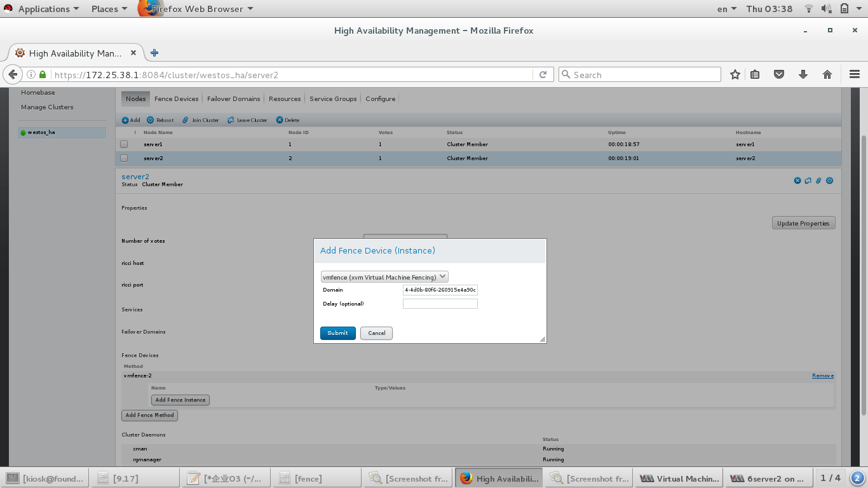Click the Add Fence Method button
The height and width of the screenshot is (488, 868).
(149, 415)
